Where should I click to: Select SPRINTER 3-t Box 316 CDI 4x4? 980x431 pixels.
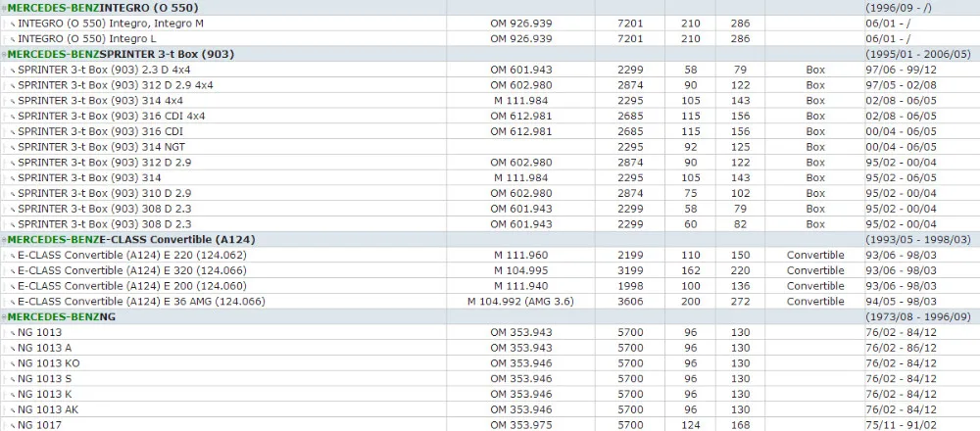[x=112, y=117]
